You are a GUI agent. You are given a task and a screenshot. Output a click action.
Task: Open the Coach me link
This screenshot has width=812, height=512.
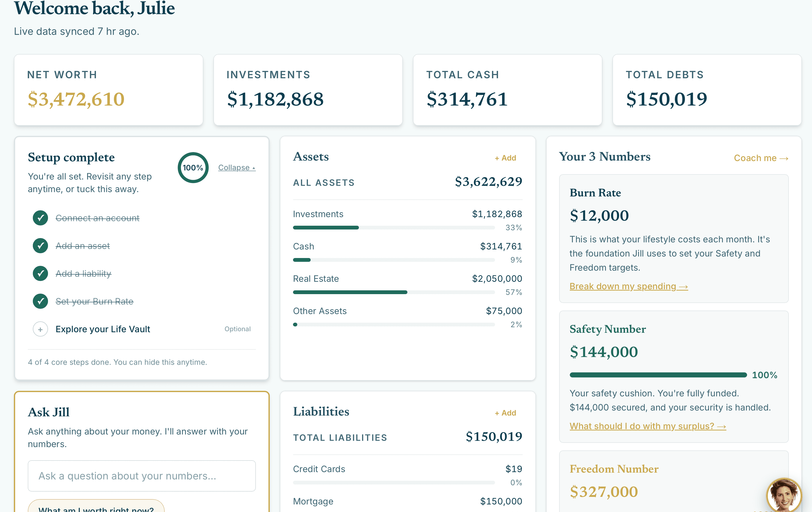click(761, 158)
